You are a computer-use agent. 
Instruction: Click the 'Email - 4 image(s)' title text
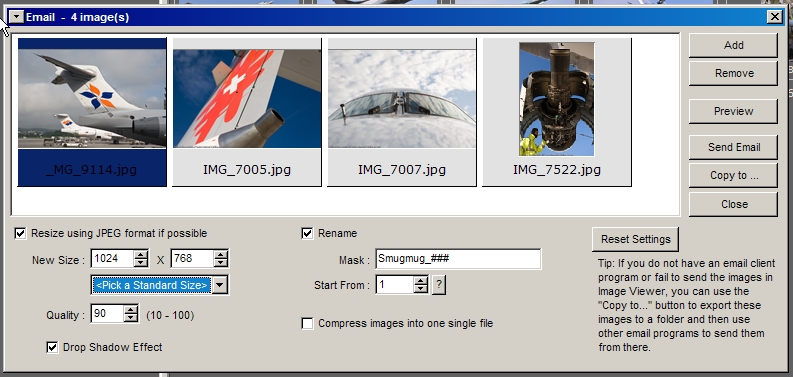[x=77, y=17]
